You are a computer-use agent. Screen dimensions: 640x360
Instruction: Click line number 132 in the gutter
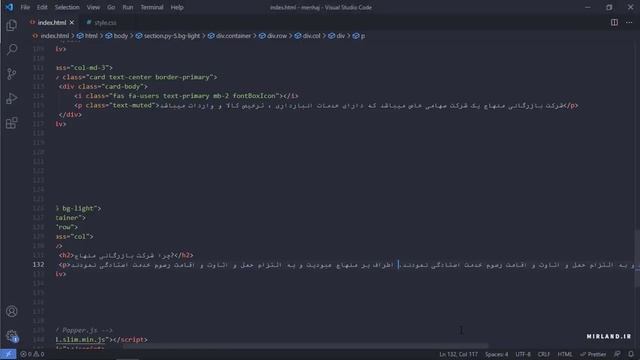[x=38, y=264]
